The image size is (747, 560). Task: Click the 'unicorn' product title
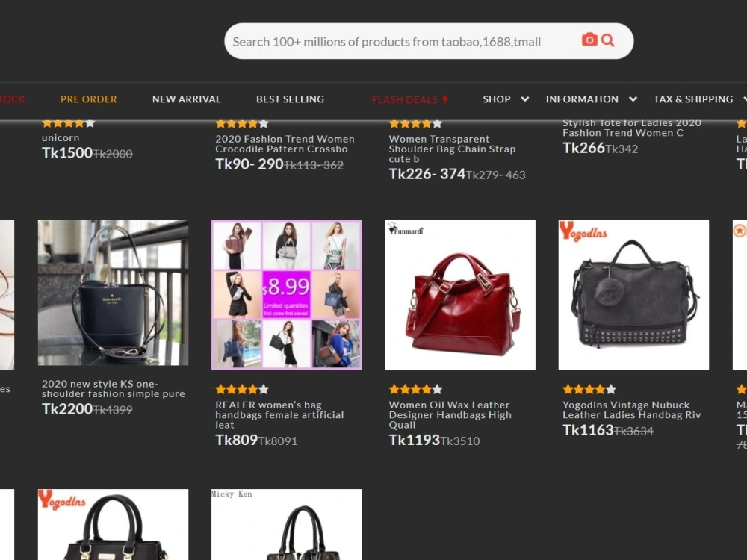click(x=61, y=137)
